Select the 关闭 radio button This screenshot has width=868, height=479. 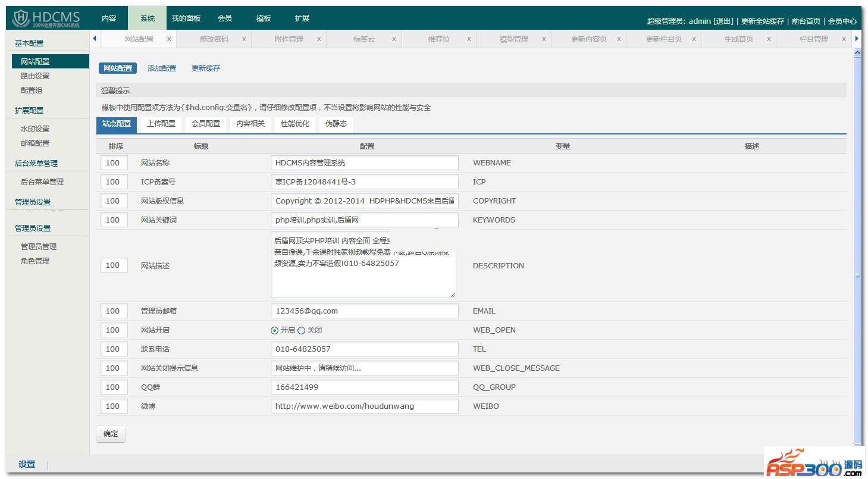click(301, 330)
